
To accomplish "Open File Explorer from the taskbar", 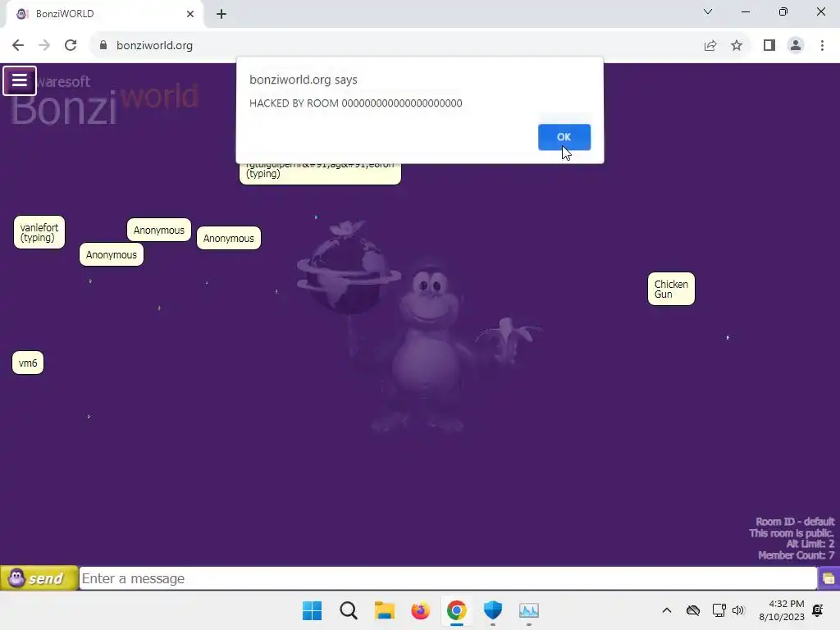I will [384, 610].
